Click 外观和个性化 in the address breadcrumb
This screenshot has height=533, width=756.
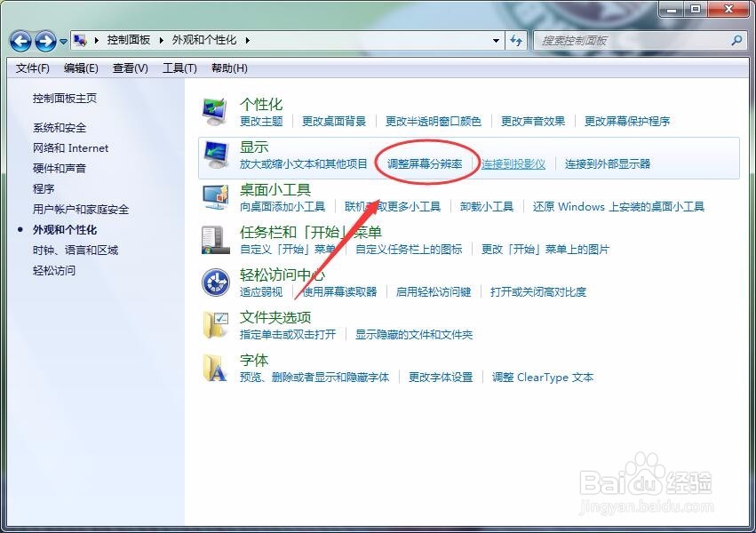point(204,40)
